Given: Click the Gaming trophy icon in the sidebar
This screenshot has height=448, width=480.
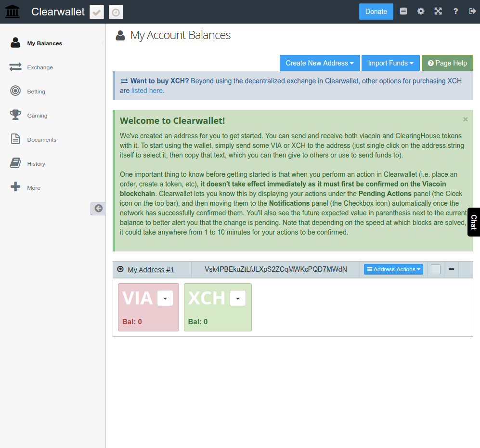Looking at the screenshot, I should [x=15, y=115].
